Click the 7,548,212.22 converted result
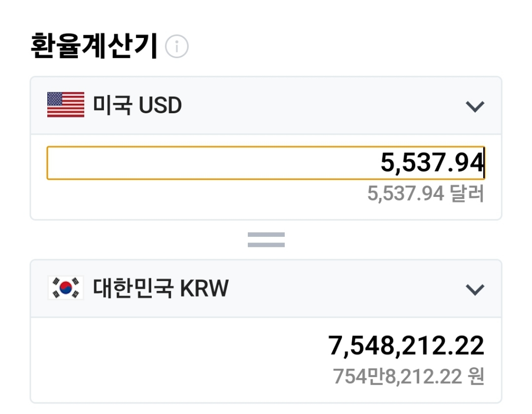 tap(406, 346)
